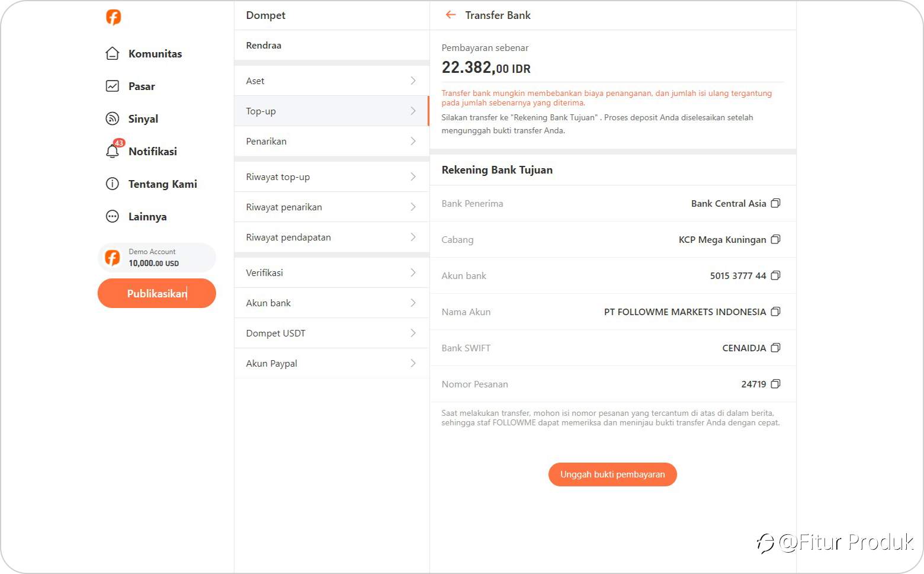
Task: Open Tentang Kami info icon
Action: pyautogui.click(x=112, y=184)
